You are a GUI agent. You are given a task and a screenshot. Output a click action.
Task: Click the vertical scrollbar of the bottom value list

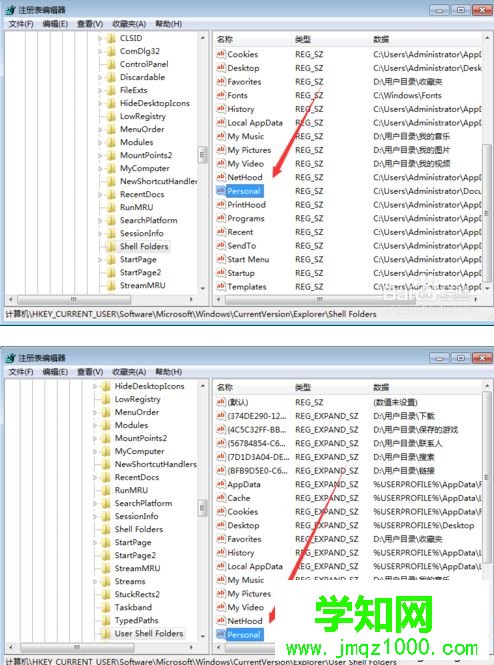[486, 479]
